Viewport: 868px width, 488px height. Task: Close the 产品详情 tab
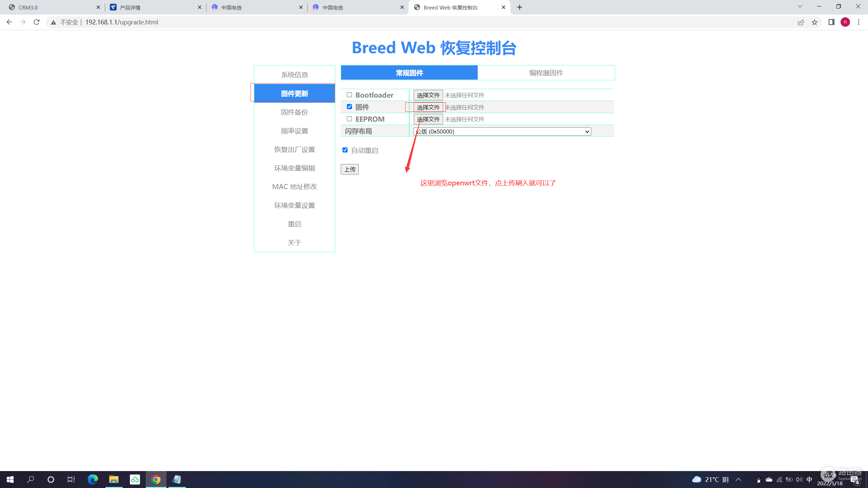[x=199, y=7]
